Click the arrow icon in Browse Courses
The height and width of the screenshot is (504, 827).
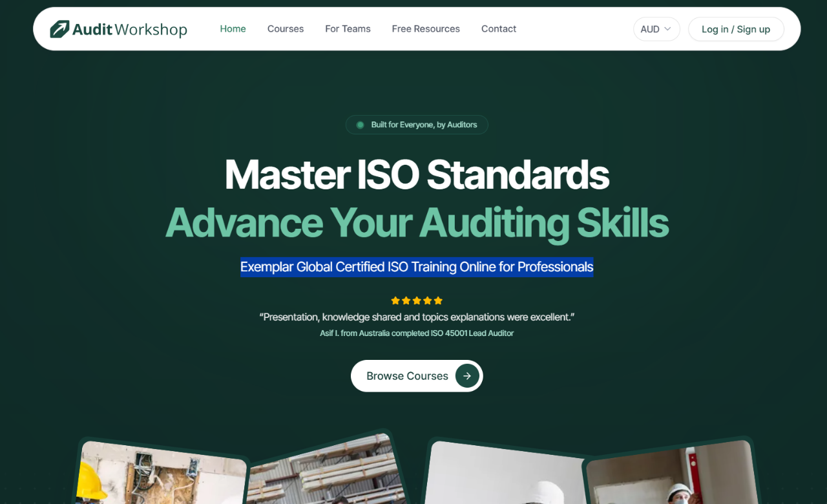[467, 376]
